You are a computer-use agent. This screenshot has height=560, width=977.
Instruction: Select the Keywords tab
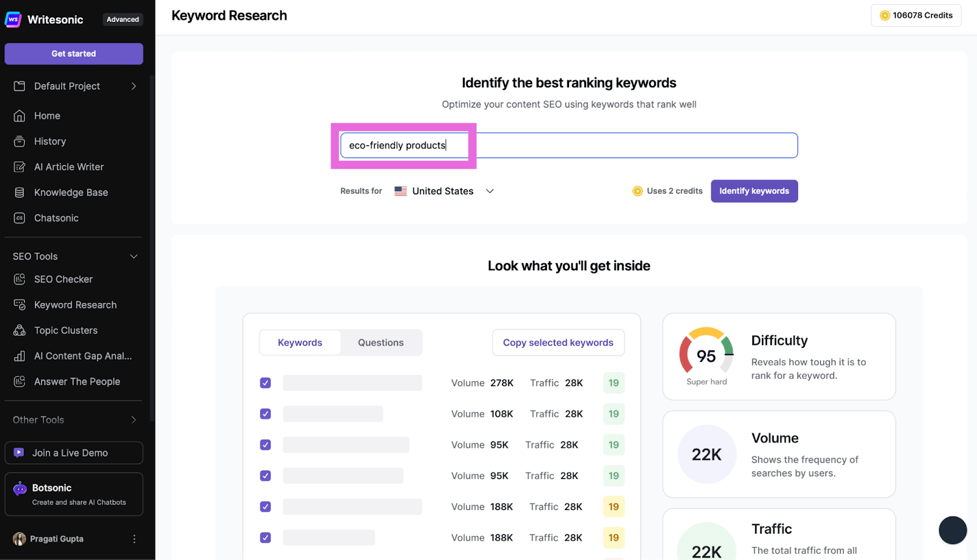300,343
